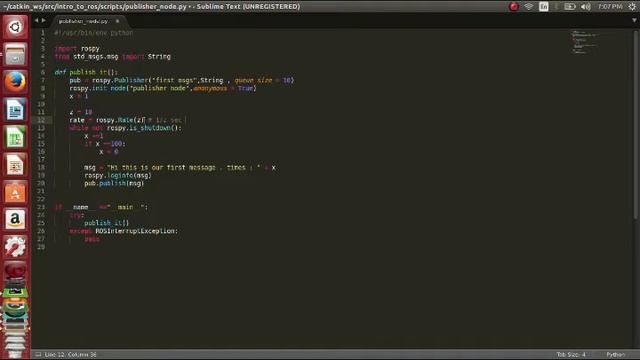Viewport: 640px width, 360px height.
Task: Open the tab list dropdown arrow
Action: point(634,20)
